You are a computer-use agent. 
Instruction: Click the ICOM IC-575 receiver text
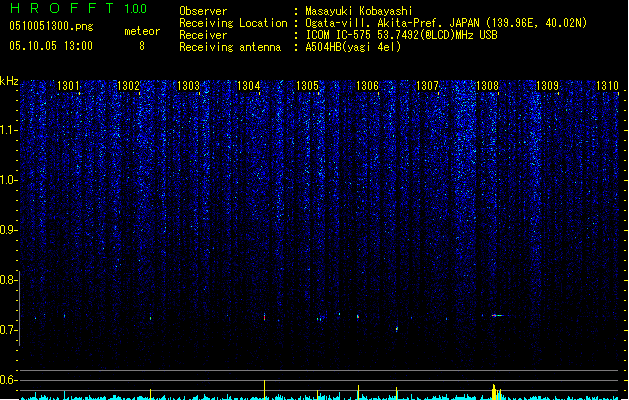click(x=401, y=35)
